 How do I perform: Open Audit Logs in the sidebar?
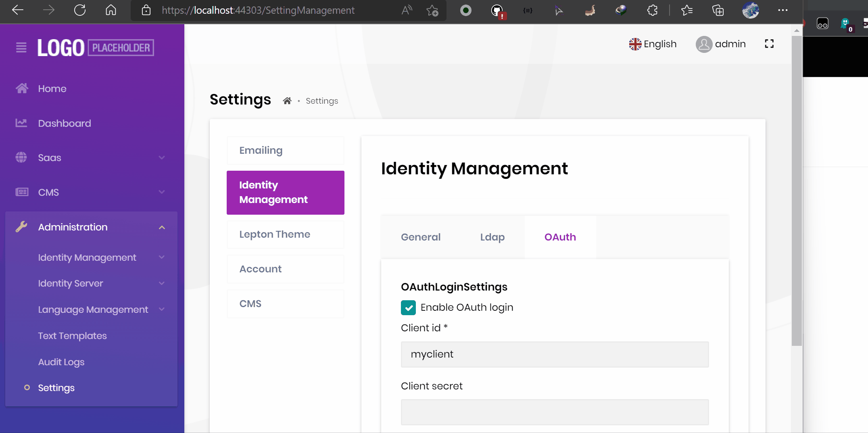pyautogui.click(x=61, y=362)
